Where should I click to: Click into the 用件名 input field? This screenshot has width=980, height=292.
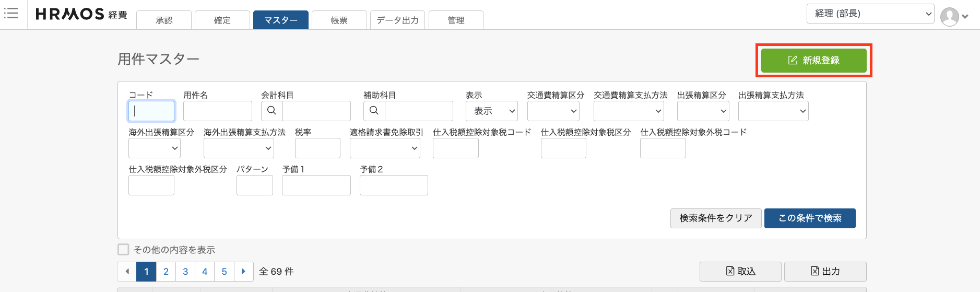coord(218,111)
